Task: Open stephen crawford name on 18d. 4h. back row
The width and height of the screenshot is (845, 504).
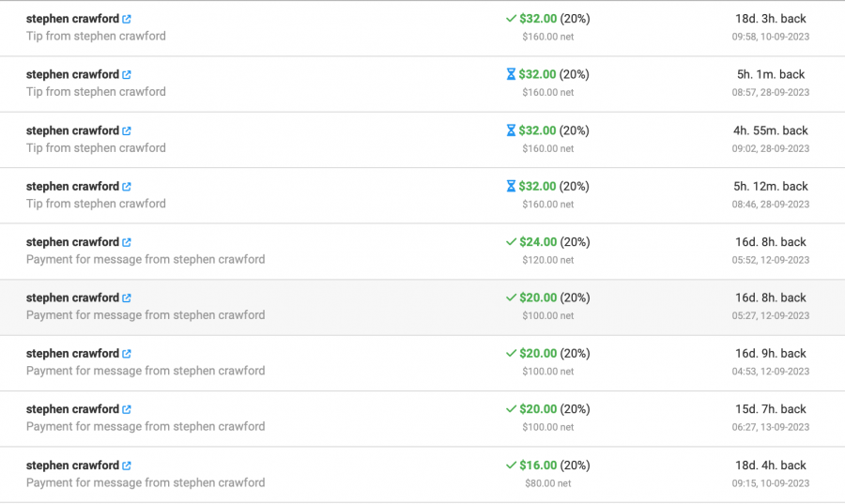Action: pyautogui.click(x=72, y=466)
